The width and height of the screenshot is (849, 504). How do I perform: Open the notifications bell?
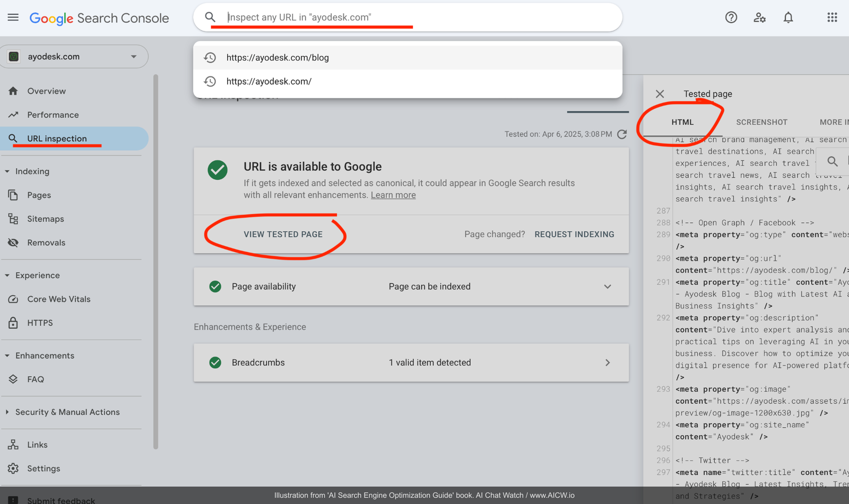(788, 18)
